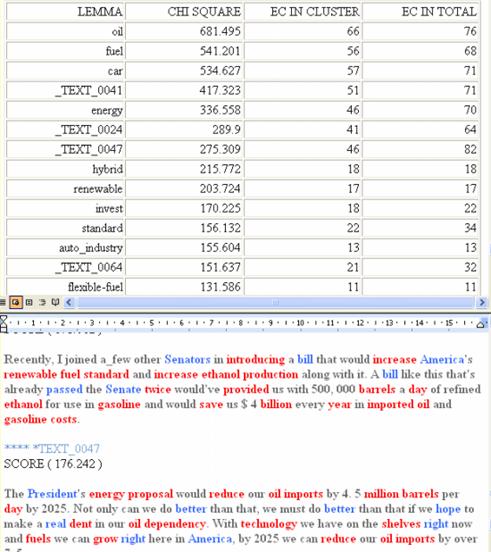Select the '_TEXT_0047' table cell
491x552 pixels.
(66, 150)
